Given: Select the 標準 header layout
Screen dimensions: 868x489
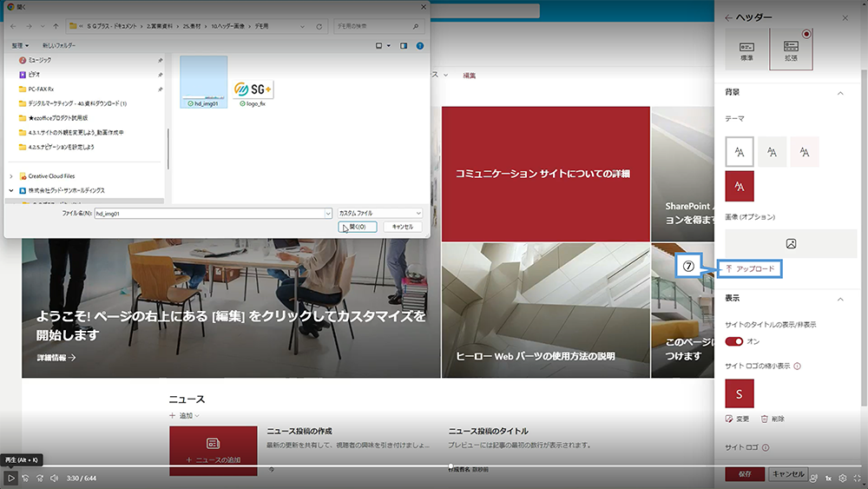Looking at the screenshot, I should coord(746,50).
